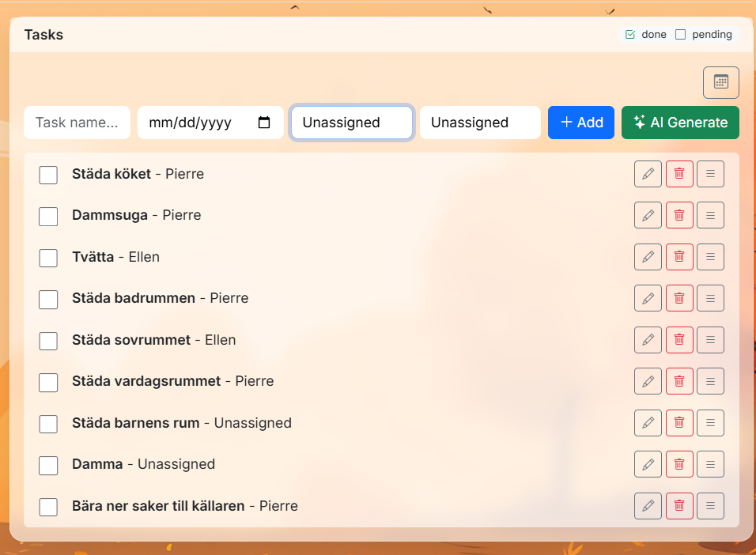Select the Dammsuga task title
The image size is (756, 555).
pos(110,215)
